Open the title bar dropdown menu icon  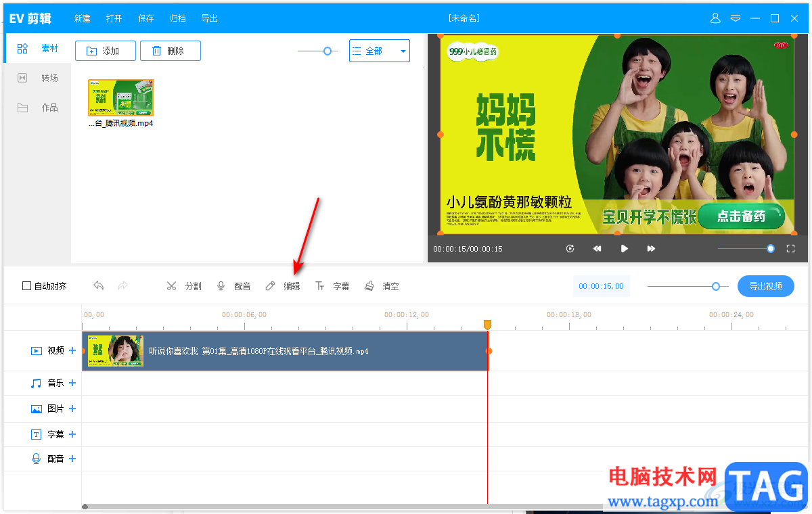[736, 18]
